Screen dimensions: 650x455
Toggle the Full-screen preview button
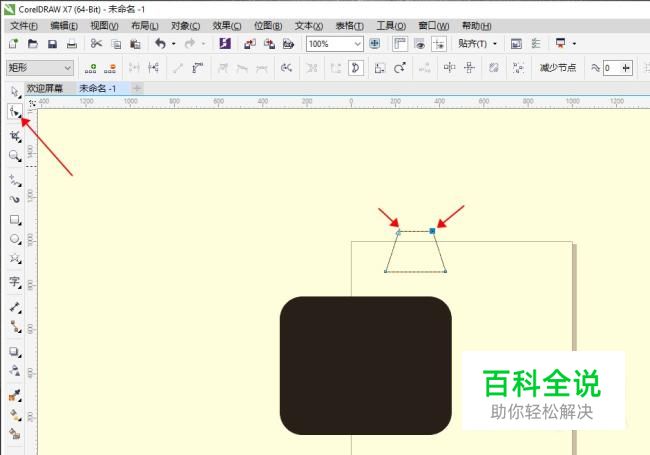click(x=375, y=44)
